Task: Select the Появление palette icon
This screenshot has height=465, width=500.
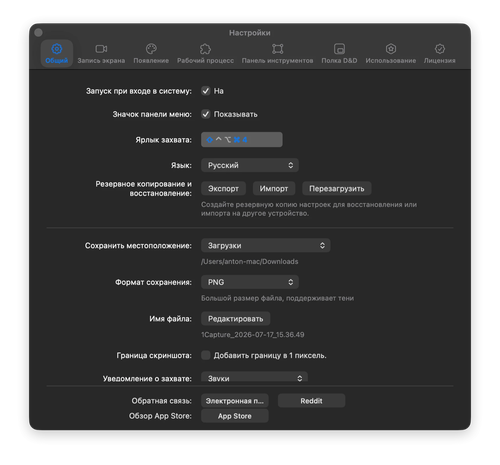Action: point(151,49)
